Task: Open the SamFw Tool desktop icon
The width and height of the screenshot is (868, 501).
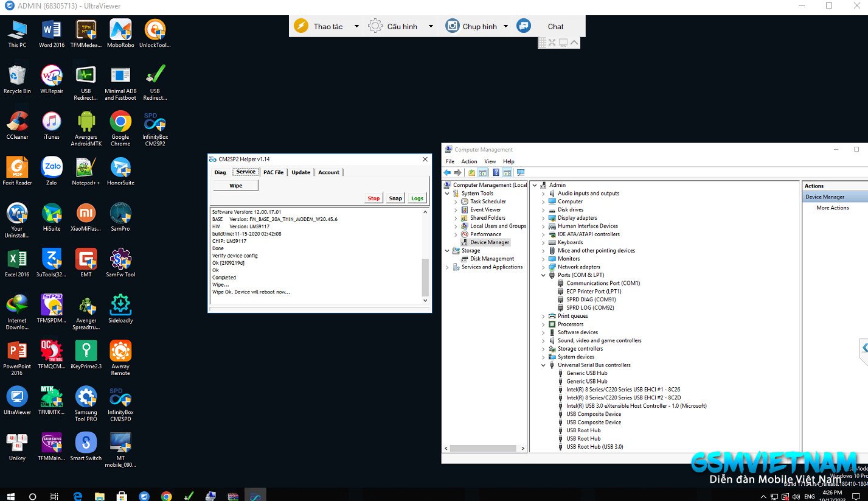Action: pyautogui.click(x=120, y=263)
